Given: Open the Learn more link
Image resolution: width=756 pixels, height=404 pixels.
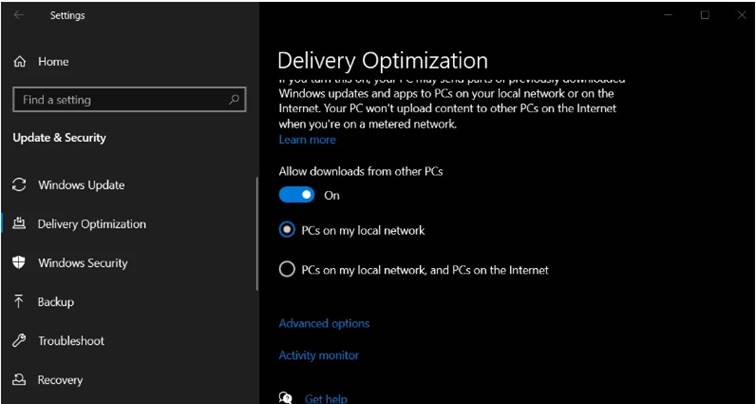Looking at the screenshot, I should (307, 140).
